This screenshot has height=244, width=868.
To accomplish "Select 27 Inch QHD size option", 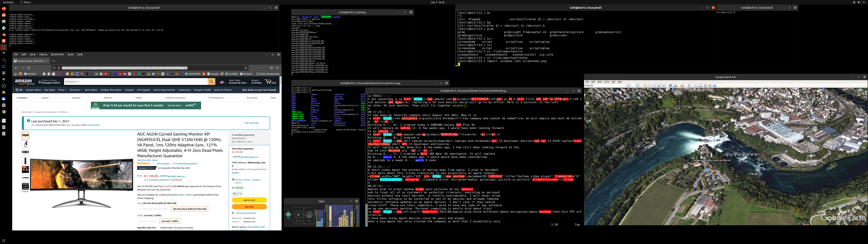I will pyautogui.click(x=153, y=209).
